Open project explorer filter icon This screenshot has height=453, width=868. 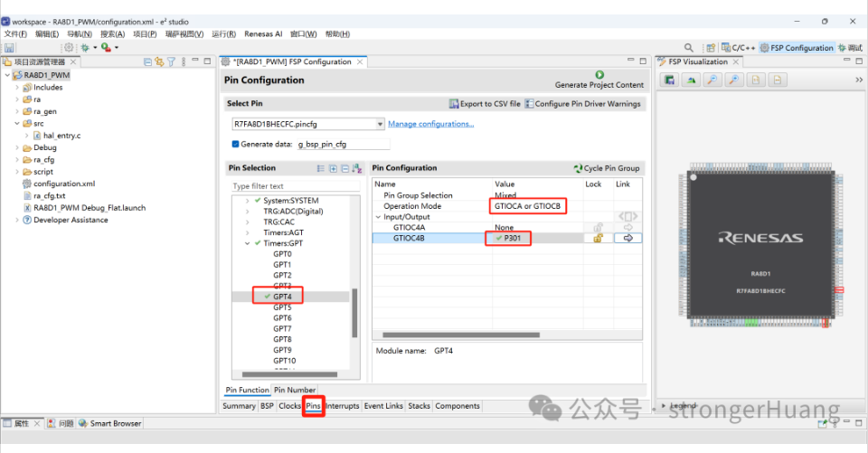[171, 61]
